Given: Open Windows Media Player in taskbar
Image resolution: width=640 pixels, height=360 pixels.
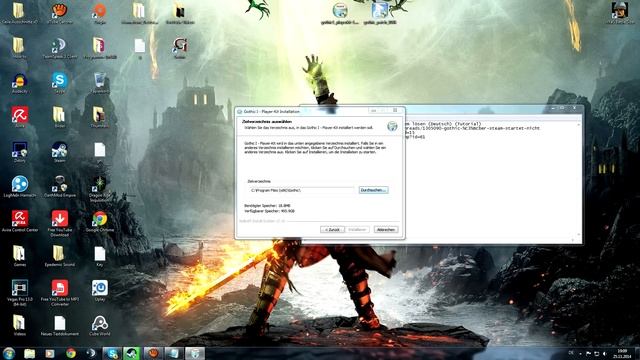Looking at the screenshot, I should point(50,353).
